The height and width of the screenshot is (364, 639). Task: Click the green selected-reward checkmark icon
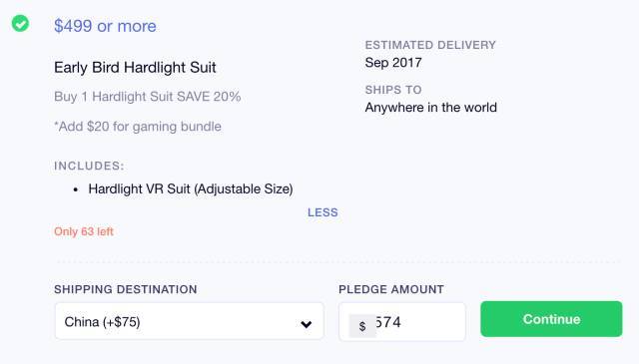pos(20,23)
